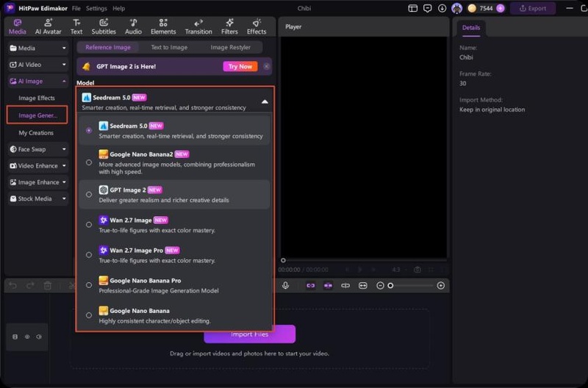Open the Settings menu
This screenshot has width=588, height=388.
tap(96, 8)
